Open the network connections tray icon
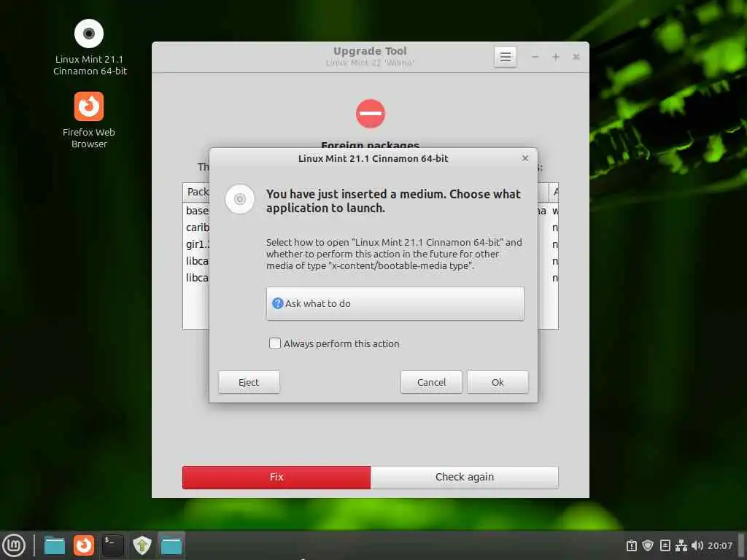Screen dimensions: 747x560 [681, 545]
